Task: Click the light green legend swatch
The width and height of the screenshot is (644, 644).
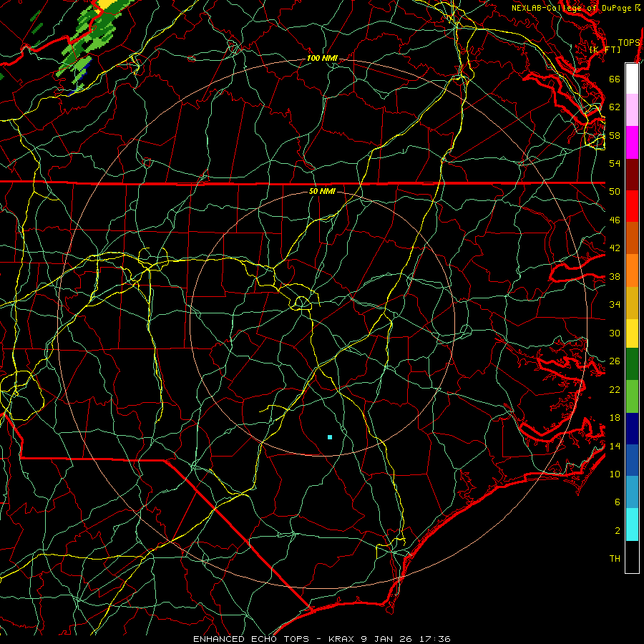Action: click(632, 396)
